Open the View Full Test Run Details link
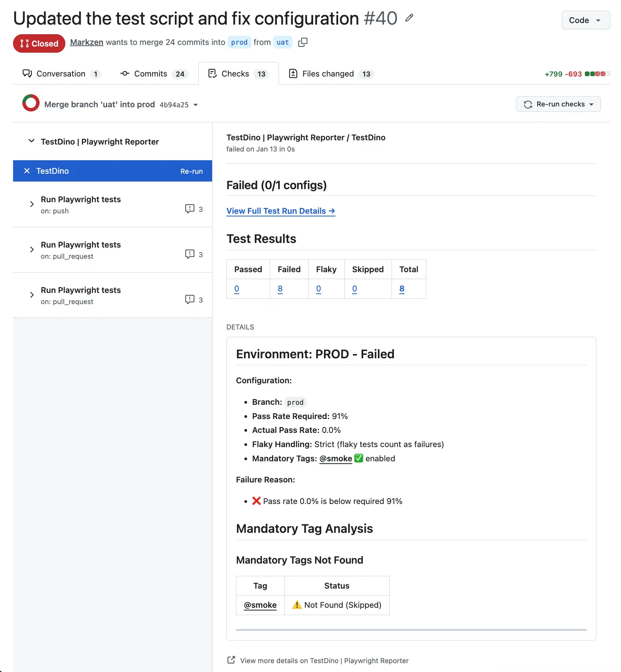This screenshot has height=672, width=621. [x=281, y=211]
